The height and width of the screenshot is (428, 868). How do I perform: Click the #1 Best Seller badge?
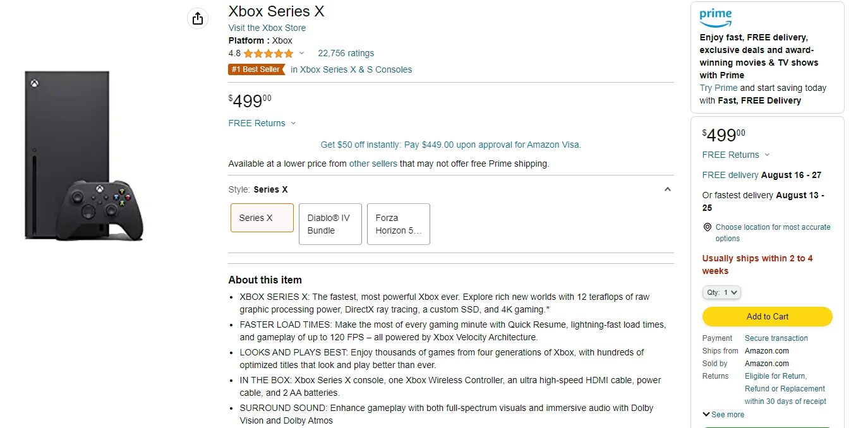tap(256, 69)
